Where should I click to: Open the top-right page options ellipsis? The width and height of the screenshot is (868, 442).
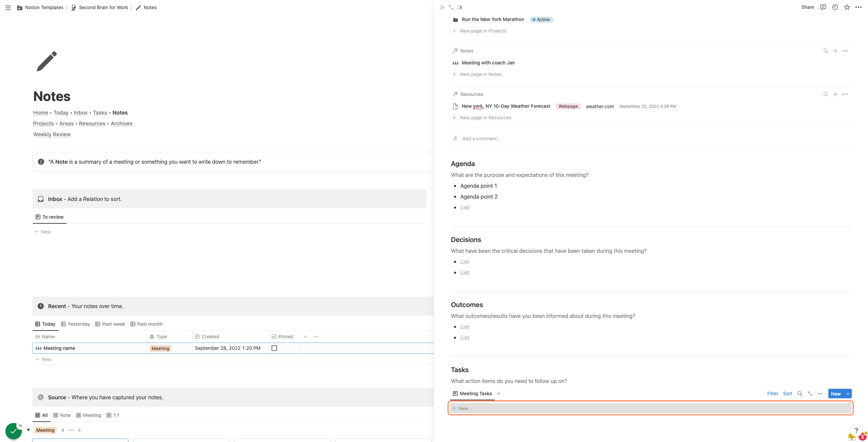859,7
